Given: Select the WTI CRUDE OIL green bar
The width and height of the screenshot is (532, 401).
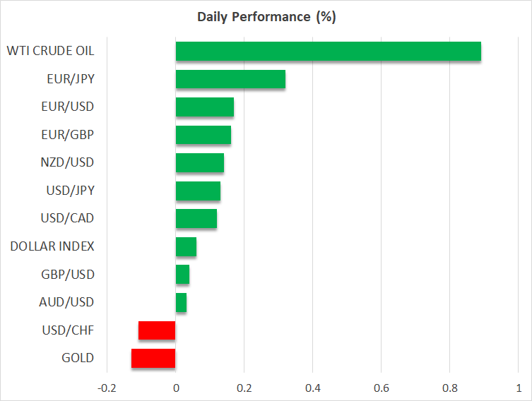Looking at the screenshot, I should pyautogui.click(x=328, y=52).
